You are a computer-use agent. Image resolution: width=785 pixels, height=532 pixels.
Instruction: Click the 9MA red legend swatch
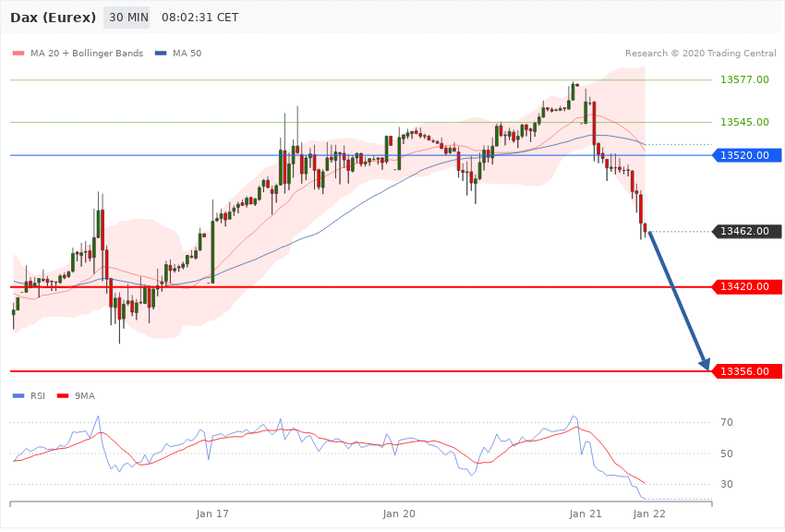point(63,396)
